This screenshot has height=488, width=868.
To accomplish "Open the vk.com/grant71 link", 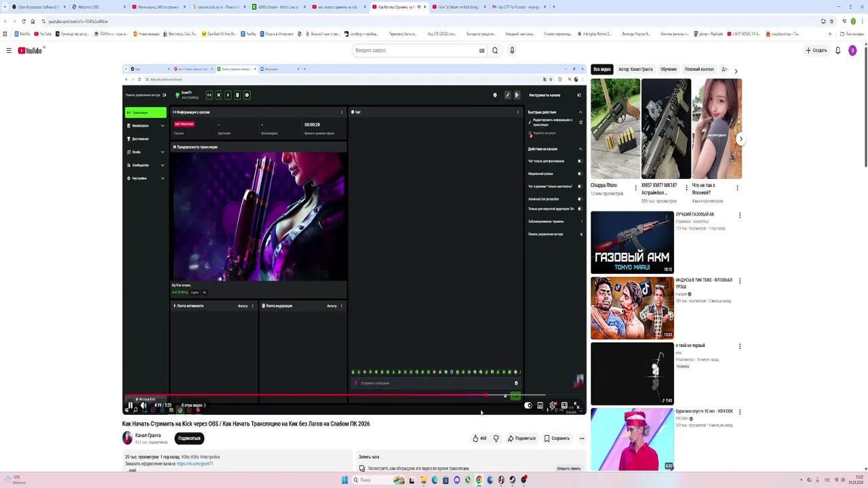I will (195, 464).
